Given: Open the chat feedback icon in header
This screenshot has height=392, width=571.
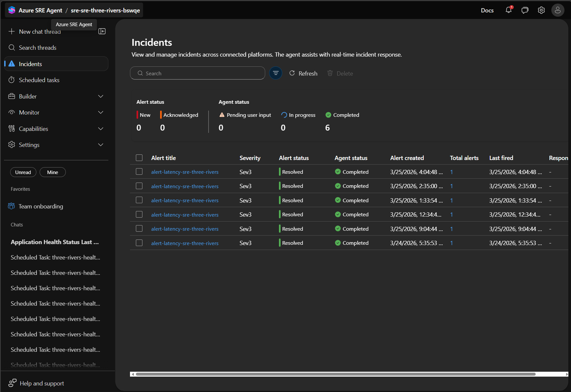Looking at the screenshot, I should click(525, 10).
